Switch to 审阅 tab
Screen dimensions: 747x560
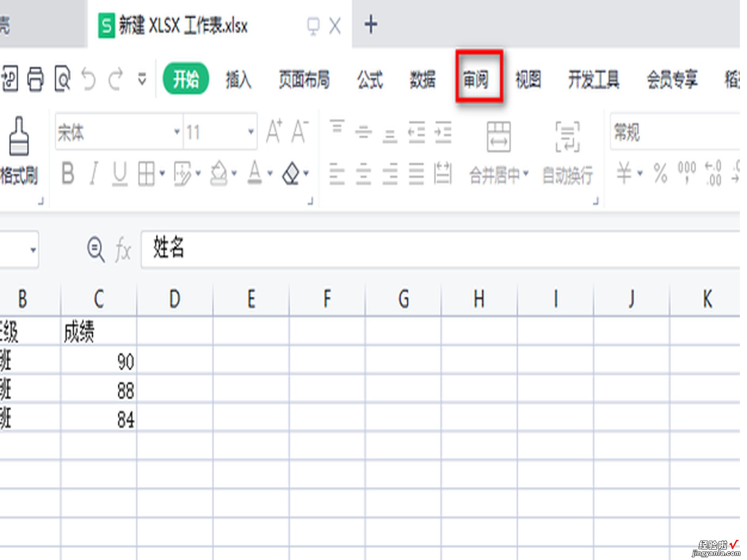476,79
